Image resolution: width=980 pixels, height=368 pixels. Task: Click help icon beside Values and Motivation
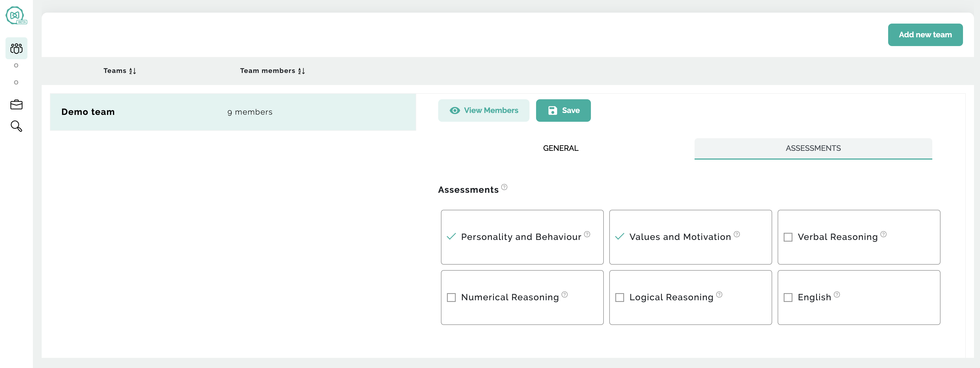(x=737, y=234)
